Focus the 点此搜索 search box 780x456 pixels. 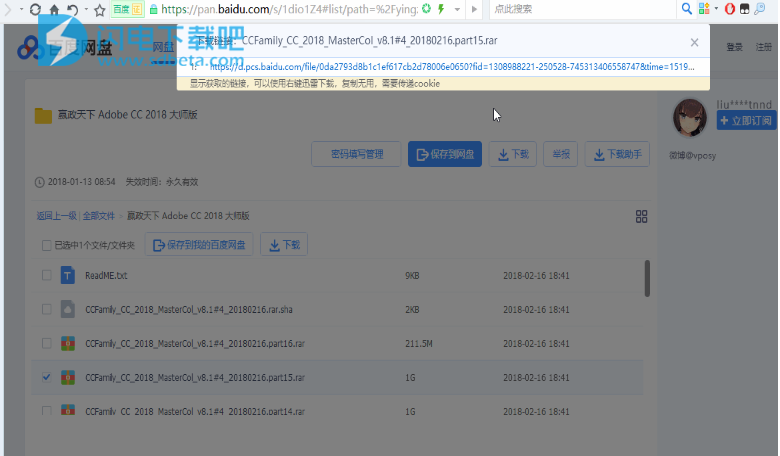click(582, 9)
